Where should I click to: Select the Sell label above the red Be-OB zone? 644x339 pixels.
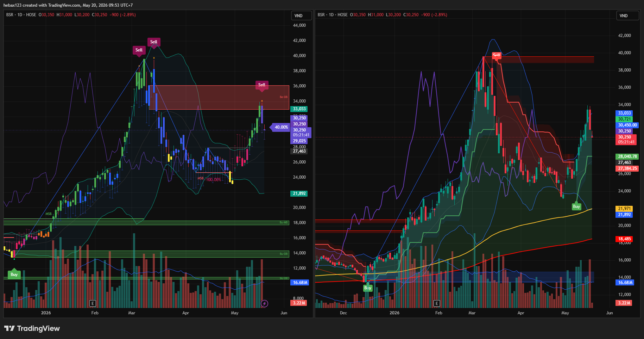(262, 85)
